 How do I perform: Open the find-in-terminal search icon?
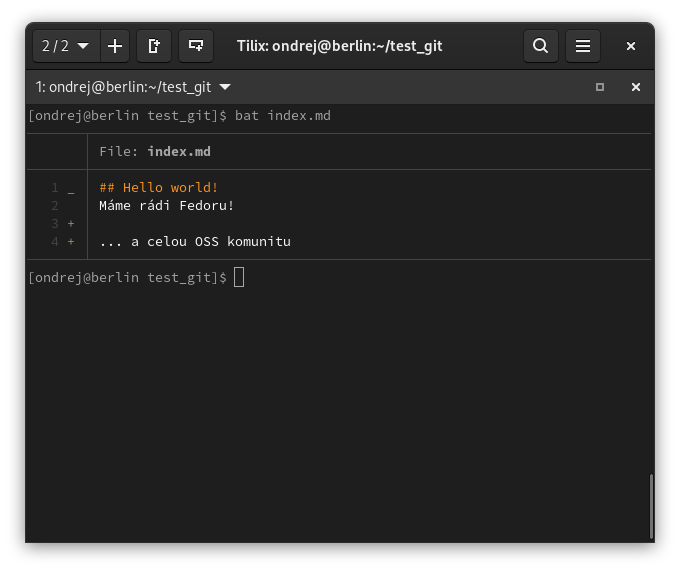tap(540, 46)
